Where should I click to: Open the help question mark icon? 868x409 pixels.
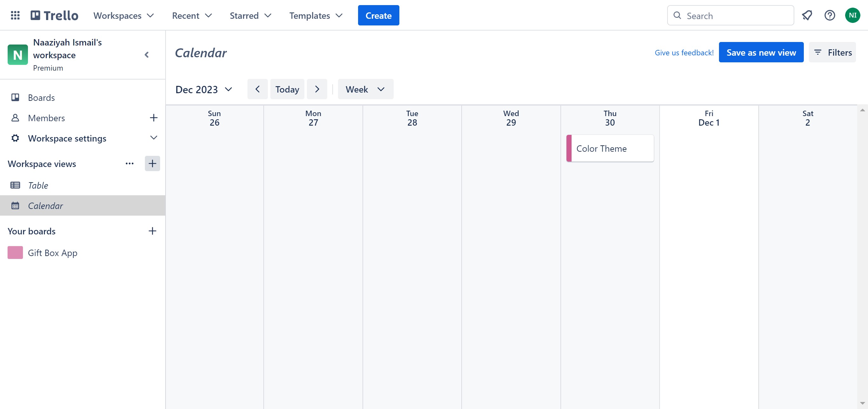tap(830, 15)
